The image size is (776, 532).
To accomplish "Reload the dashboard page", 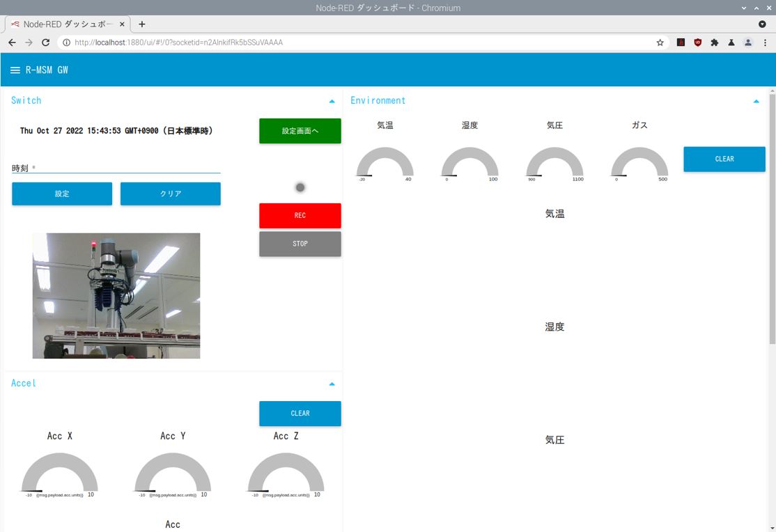I will (x=46, y=42).
